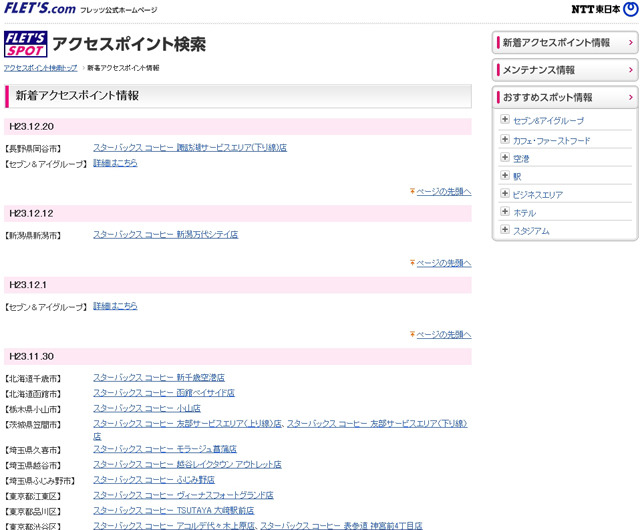This screenshot has width=640, height=530.
Task: Expand the ビジネスエリア plus icon
Action: pyautogui.click(x=505, y=193)
